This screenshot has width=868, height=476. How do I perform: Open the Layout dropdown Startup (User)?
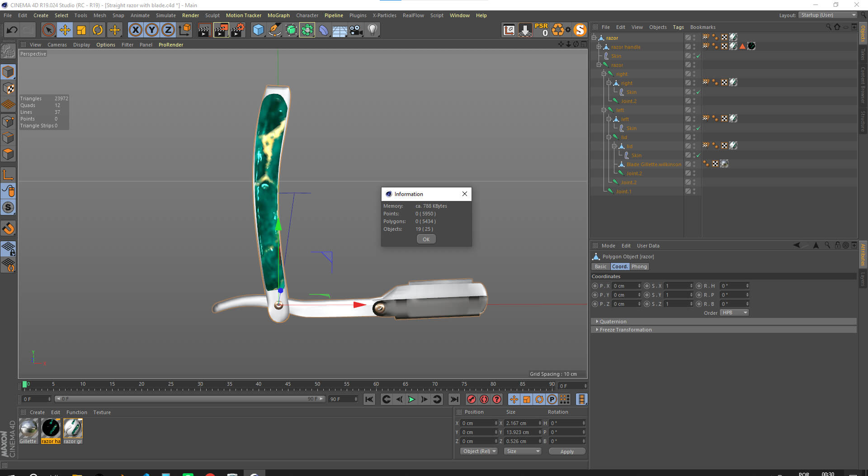[x=828, y=15]
